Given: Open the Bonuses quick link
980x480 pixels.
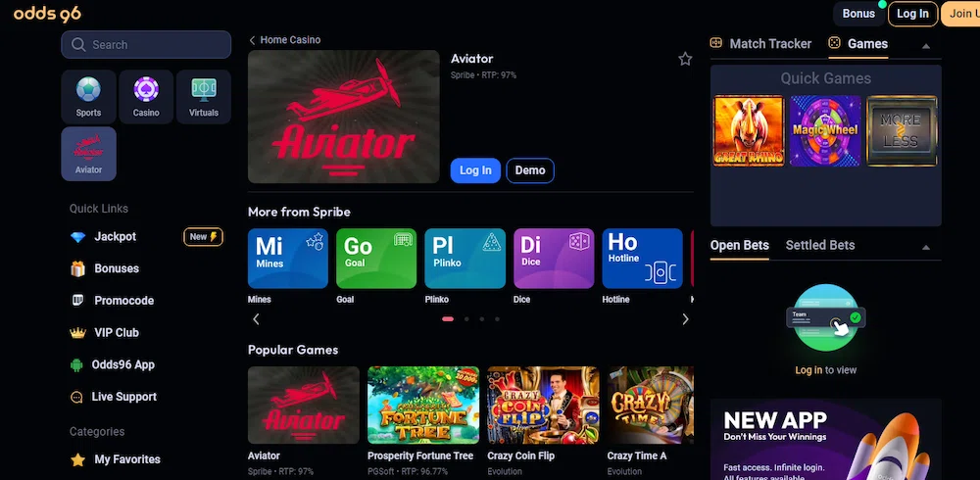Looking at the screenshot, I should point(117,268).
